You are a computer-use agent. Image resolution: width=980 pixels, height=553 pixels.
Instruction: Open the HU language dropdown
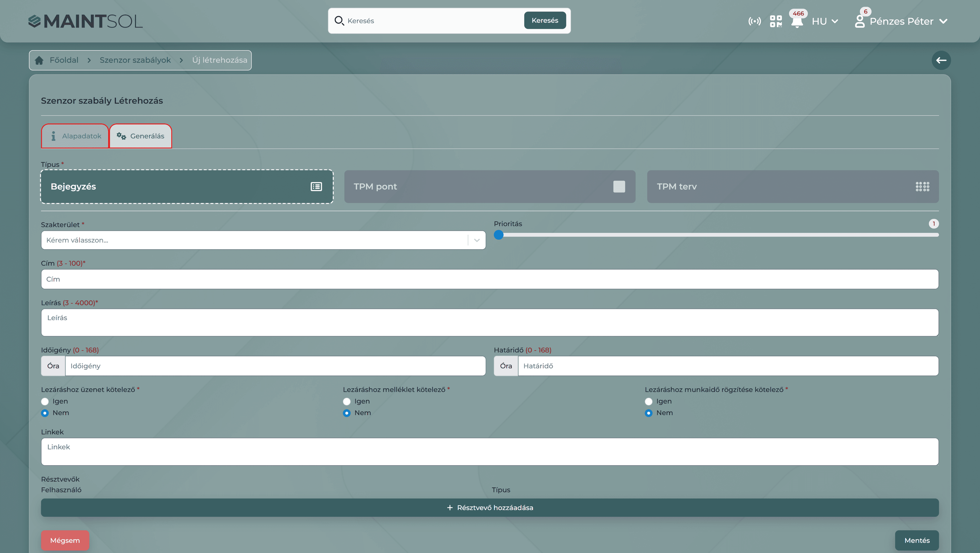(x=825, y=21)
